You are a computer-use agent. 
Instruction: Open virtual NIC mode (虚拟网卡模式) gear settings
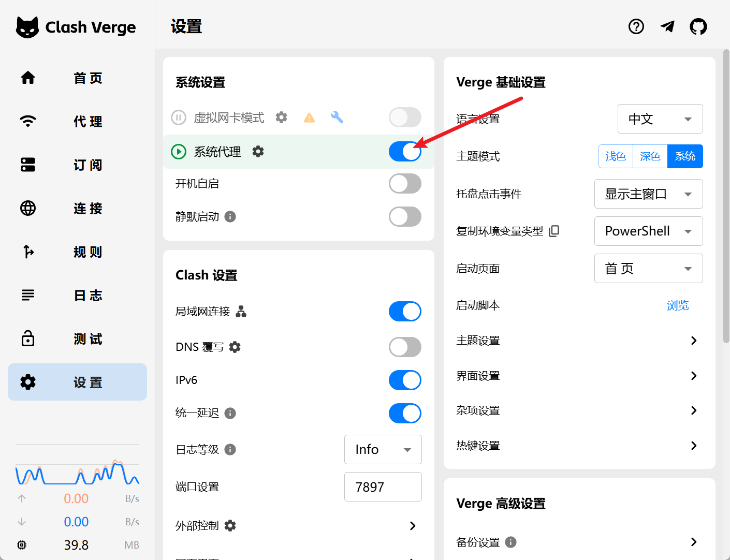(x=281, y=117)
